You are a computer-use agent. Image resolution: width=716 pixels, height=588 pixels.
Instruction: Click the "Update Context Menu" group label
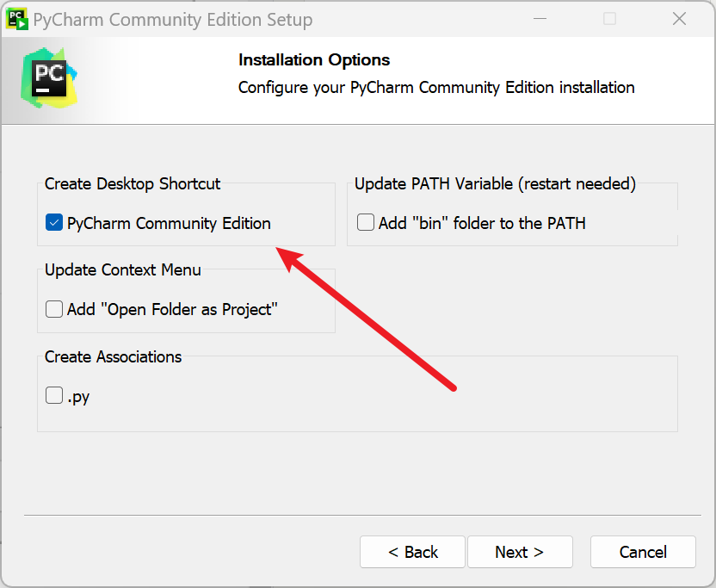tap(123, 269)
